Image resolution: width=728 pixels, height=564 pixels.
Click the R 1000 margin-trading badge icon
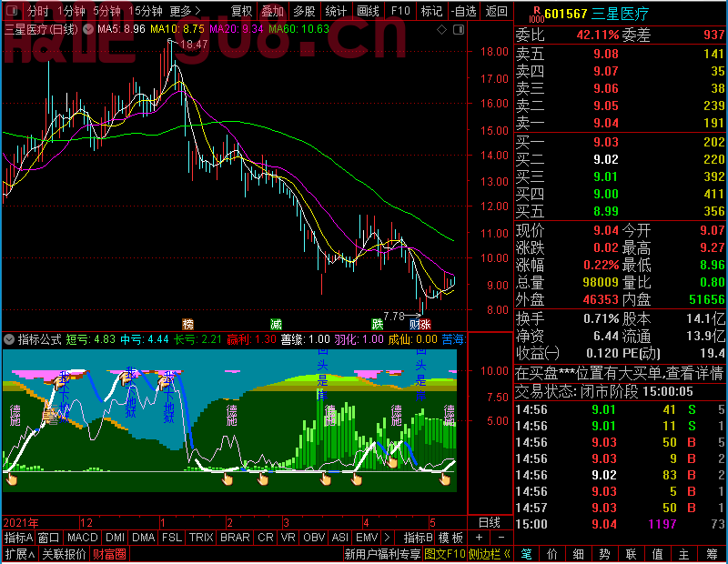536,14
